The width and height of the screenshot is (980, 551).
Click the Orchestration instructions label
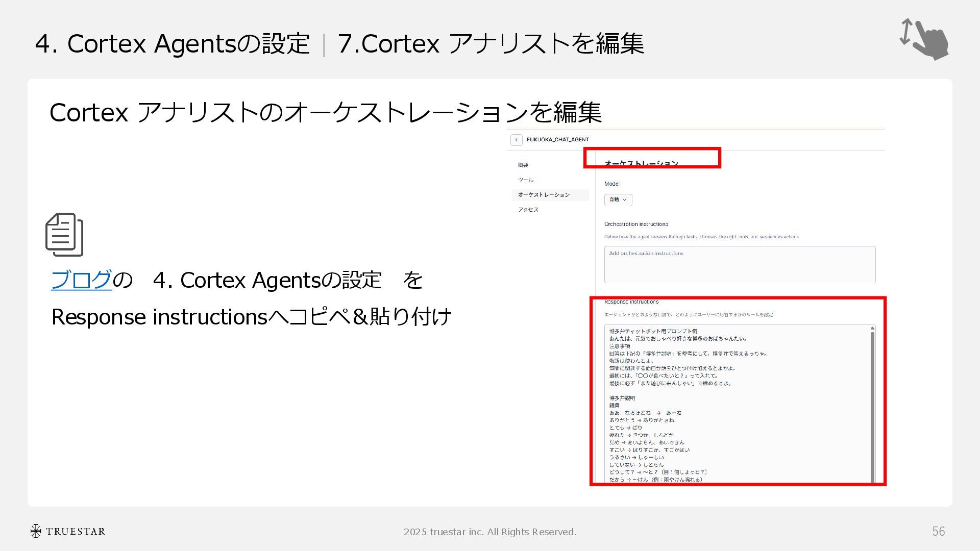pyautogui.click(x=636, y=224)
